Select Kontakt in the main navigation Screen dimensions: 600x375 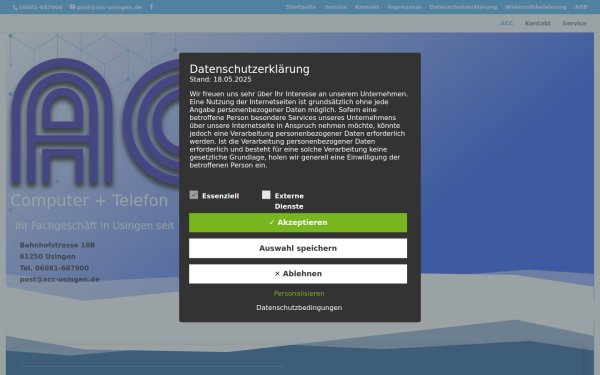click(x=538, y=23)
